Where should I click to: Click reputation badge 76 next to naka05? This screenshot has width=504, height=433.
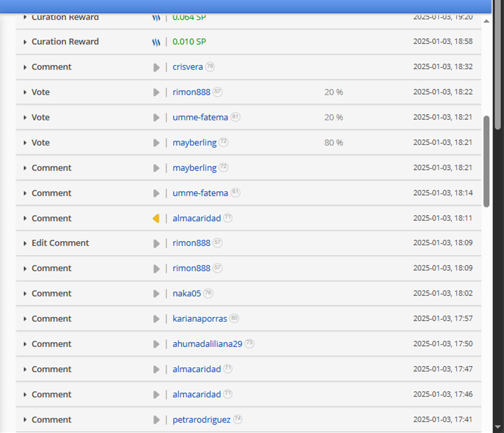point(208,293)
